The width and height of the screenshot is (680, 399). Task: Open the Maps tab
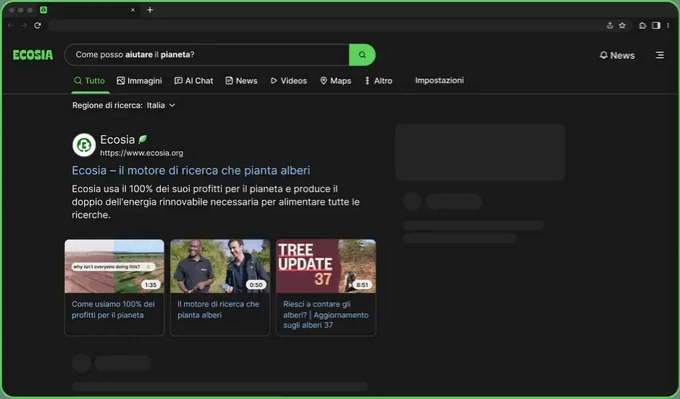(336, 81)
